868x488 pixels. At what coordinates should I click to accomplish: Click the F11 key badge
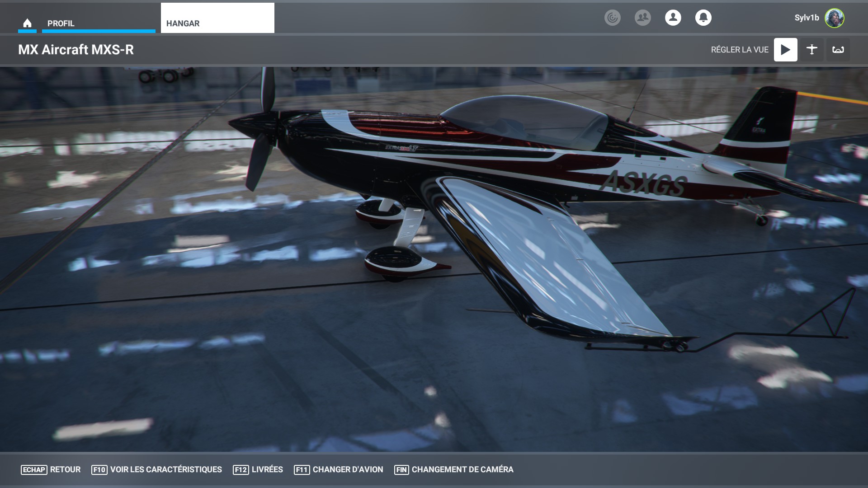point(302,470)
